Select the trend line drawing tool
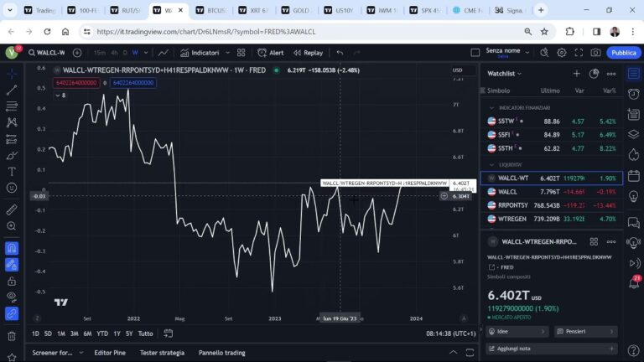This screenshot has width=644, height=362. point(12,90)
